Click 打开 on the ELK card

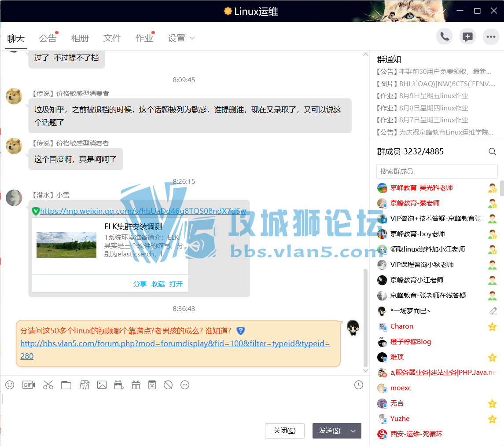coord(176,284)
